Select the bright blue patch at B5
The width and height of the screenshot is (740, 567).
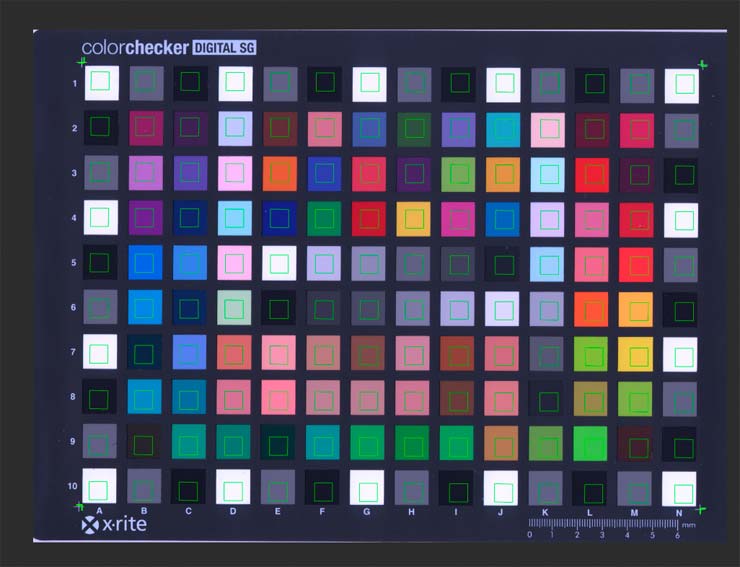pyautogui.click(x=145, y=262)
